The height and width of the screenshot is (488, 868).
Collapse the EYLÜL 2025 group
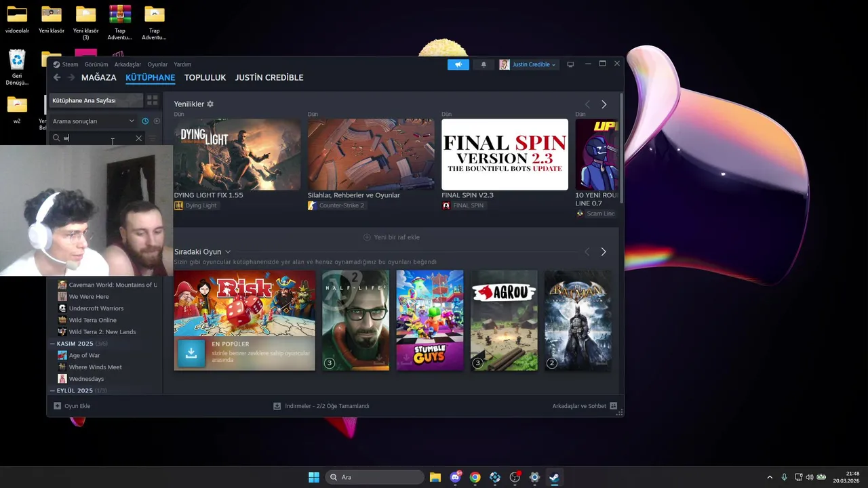(x=53, y=391)
